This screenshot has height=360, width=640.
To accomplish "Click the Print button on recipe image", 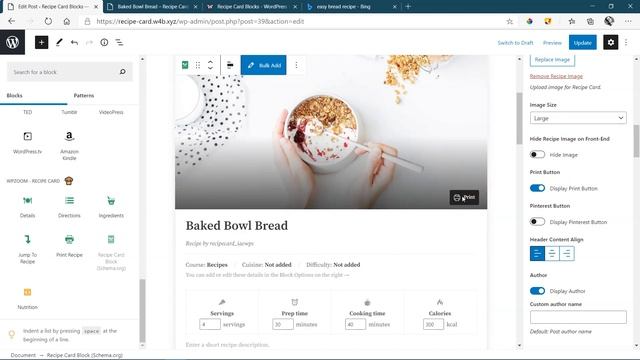I will [464, 198].
